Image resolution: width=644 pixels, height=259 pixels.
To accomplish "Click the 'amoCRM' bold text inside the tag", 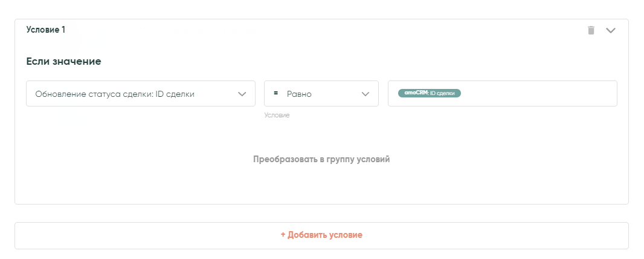I will point(416,93).
